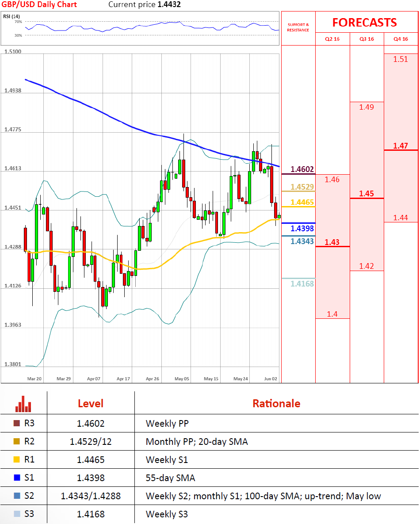Screen dimensions: 420x524
Task: Click the RSI (14) indicator label
Action: 11,16
